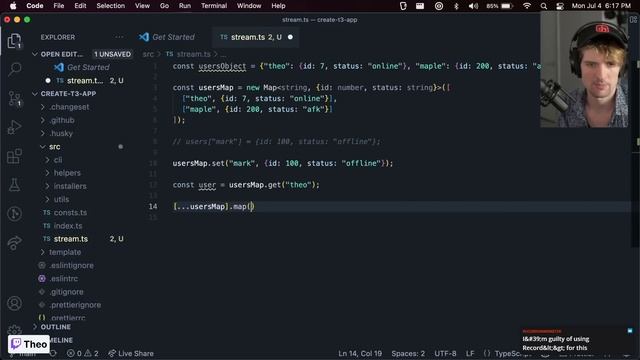Select stream.ts in the file tree
Screen dimensions: 640x360
[71, 239]
